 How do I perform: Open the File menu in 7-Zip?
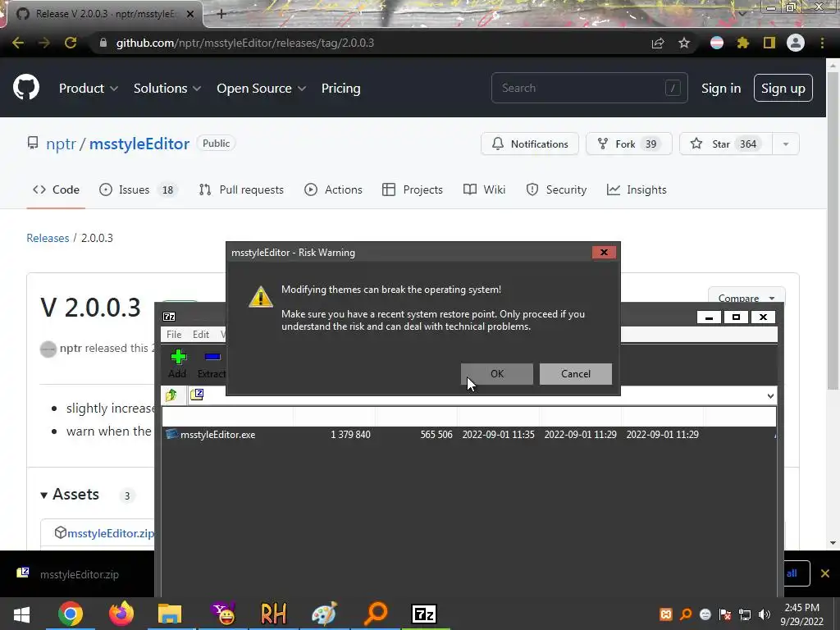tap(174, 335)
